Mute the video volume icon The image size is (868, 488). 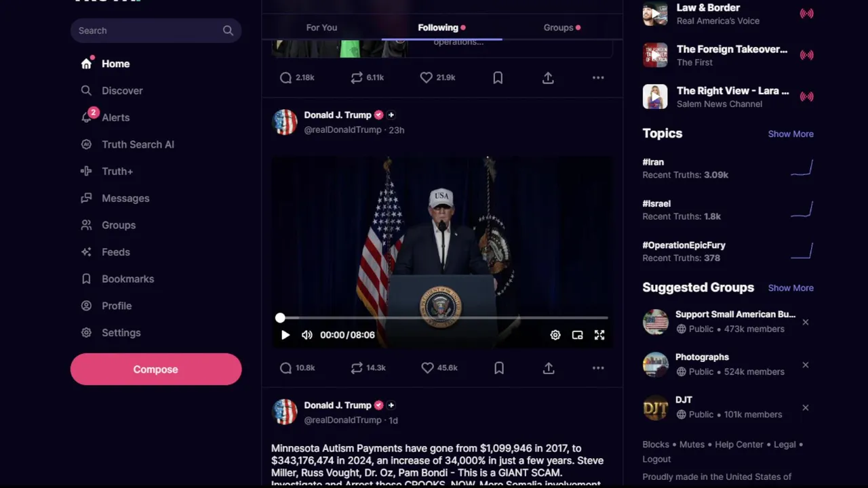(307, 335)
